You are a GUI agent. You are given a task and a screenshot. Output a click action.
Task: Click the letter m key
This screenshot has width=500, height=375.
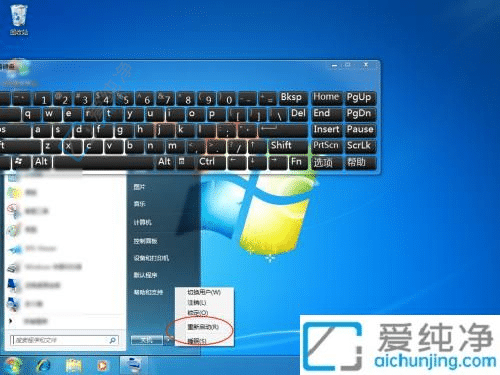pyautogui.click(x=175, y=146)
